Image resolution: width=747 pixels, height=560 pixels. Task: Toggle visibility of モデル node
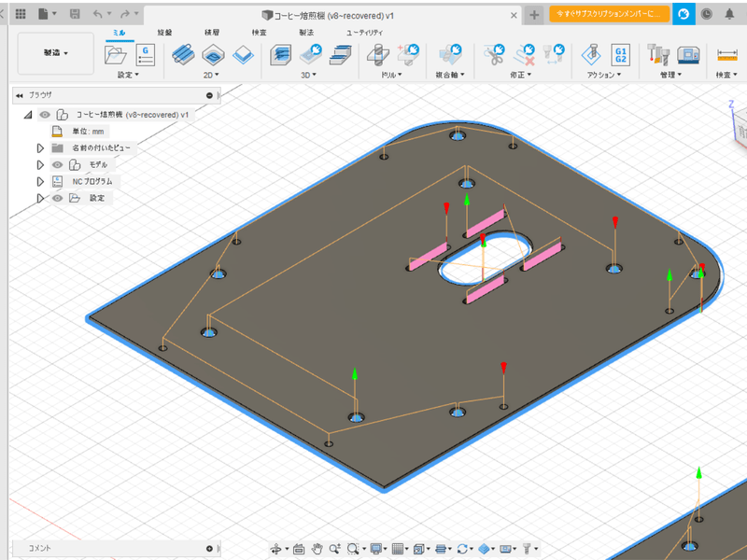pyautogui.click(x=58, y=164)
